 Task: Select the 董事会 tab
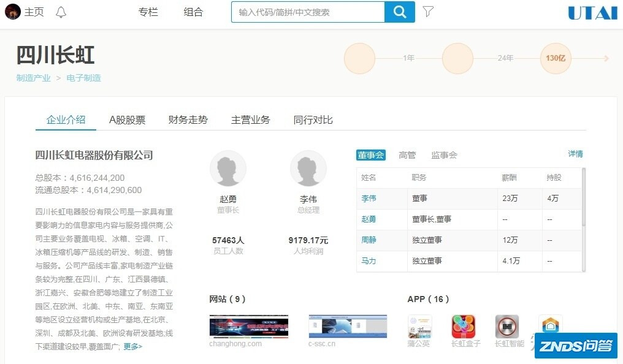(x=371, y=155)
